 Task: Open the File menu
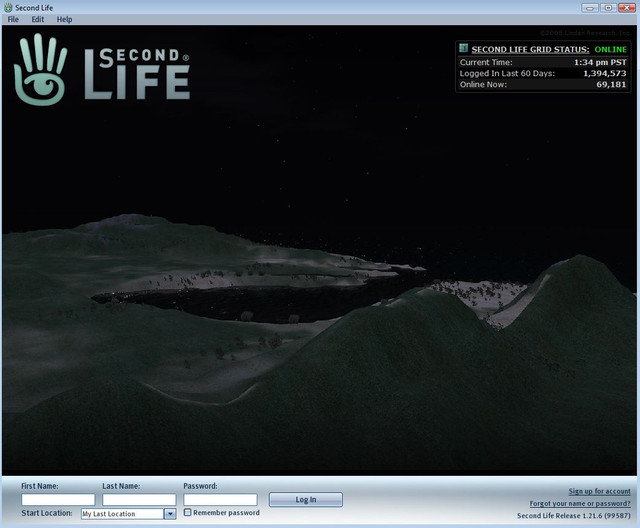coord(13,19)
